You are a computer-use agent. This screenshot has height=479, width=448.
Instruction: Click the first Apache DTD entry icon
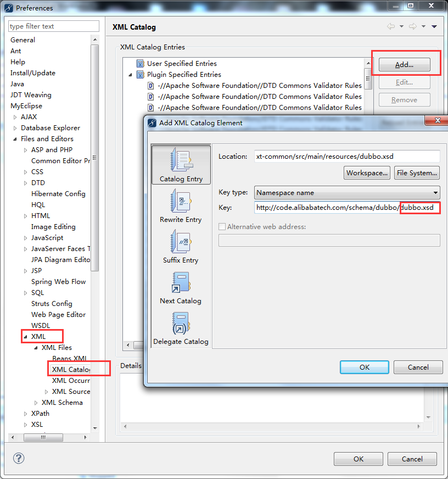(x=150, y=86)
